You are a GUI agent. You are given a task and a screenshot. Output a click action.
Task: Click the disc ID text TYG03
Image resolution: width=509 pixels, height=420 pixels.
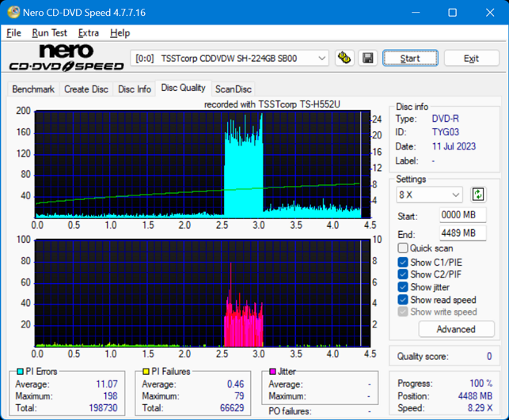(x=446, y=132)
